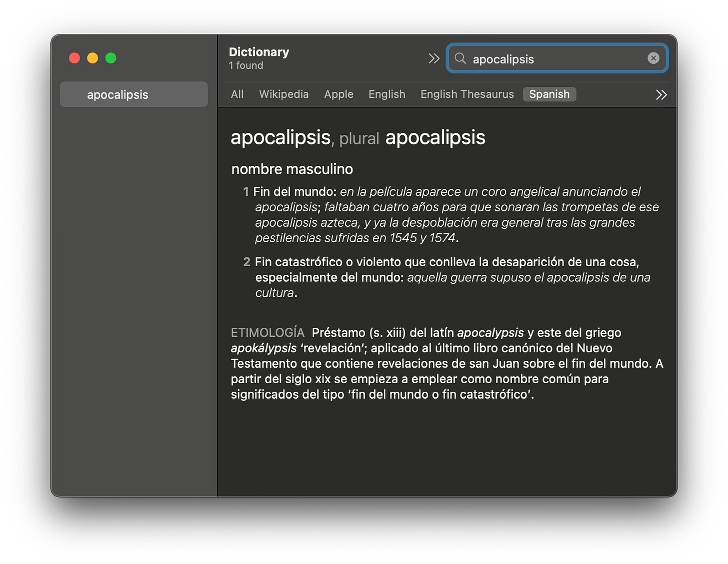
Task: Open the Apple dictionary tab
Action: [x=338, y=94]
